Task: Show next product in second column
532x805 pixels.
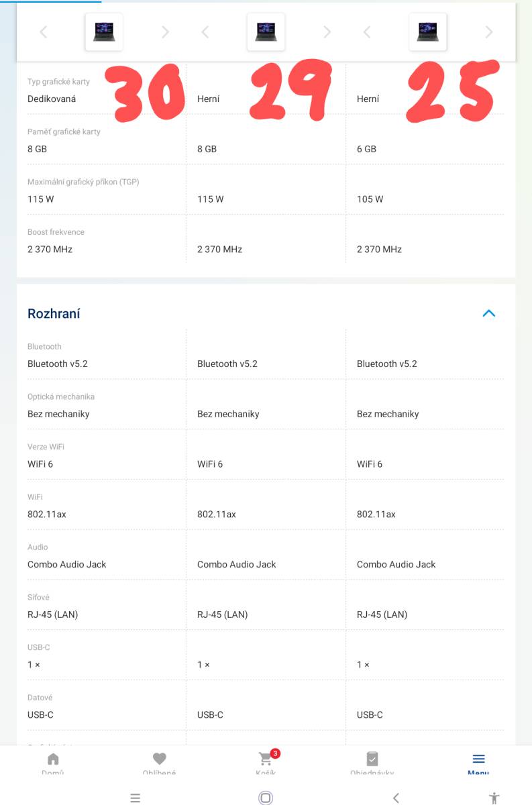Action: 327,32
